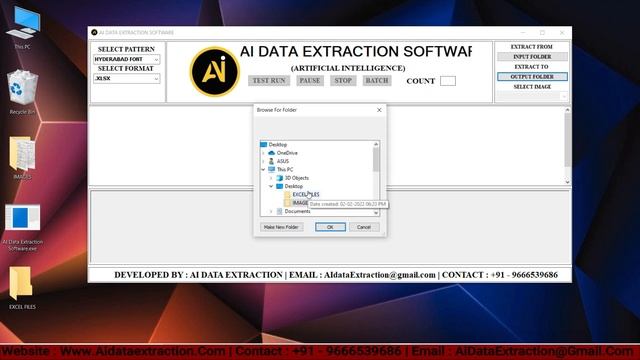Open the Select Pattern dropdown showing Hyderabad Font
The image size is (640, 360).
[127, 59]
